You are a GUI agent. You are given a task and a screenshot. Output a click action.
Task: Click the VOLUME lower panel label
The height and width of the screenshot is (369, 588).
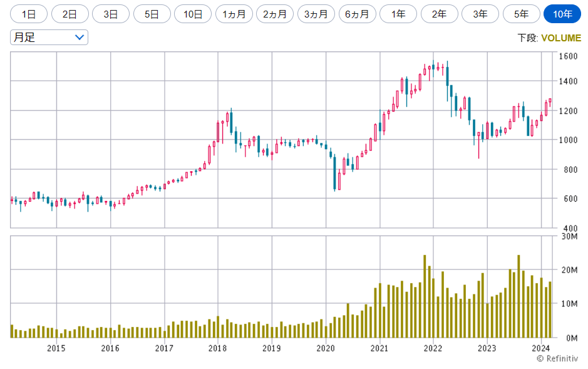[561, 38]
